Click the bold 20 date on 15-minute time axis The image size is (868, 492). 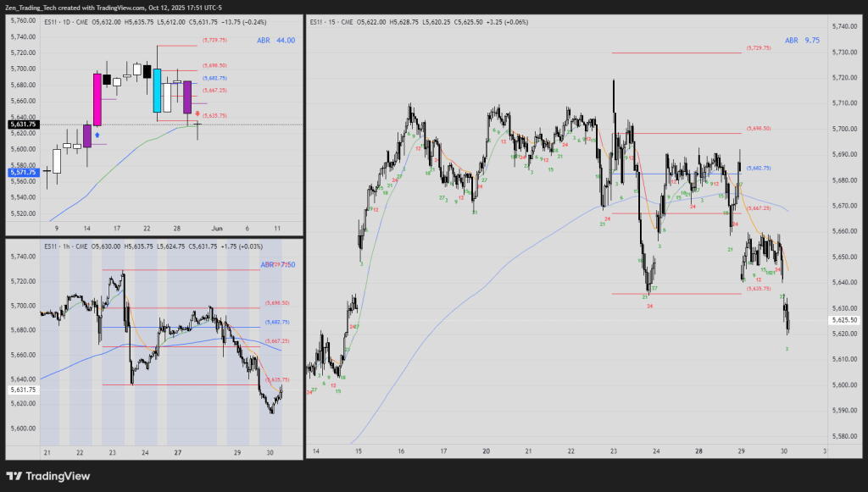coord(486,452)
